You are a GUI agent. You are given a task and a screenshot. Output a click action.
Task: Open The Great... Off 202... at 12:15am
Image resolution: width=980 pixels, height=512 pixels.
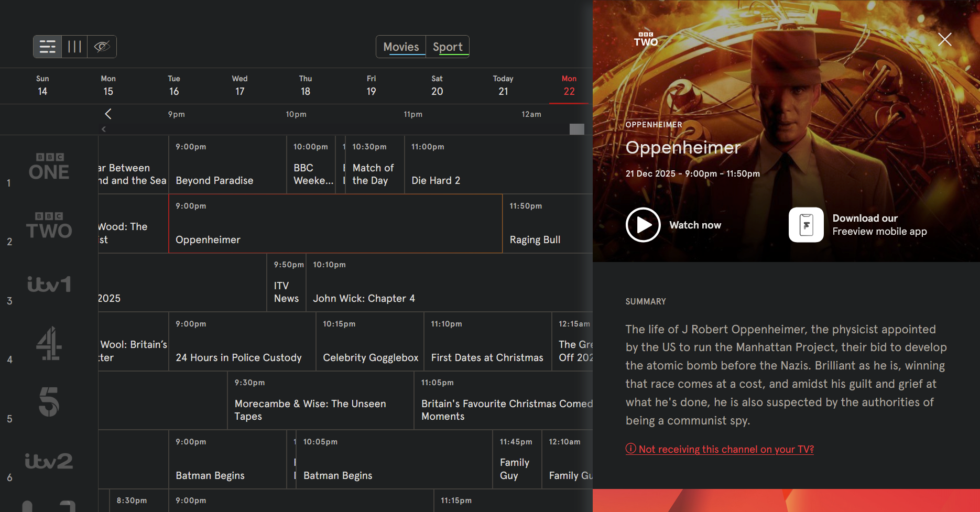point(573,342)
